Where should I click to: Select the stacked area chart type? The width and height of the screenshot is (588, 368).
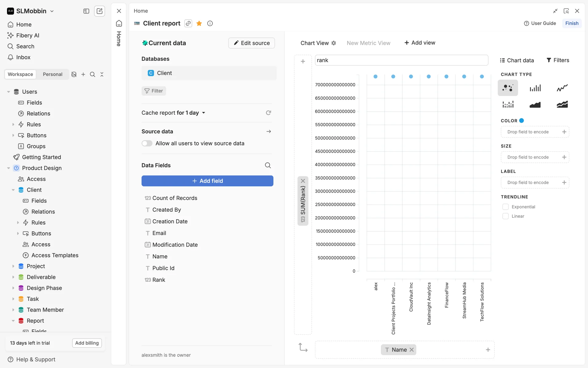(x=562, y=105)
